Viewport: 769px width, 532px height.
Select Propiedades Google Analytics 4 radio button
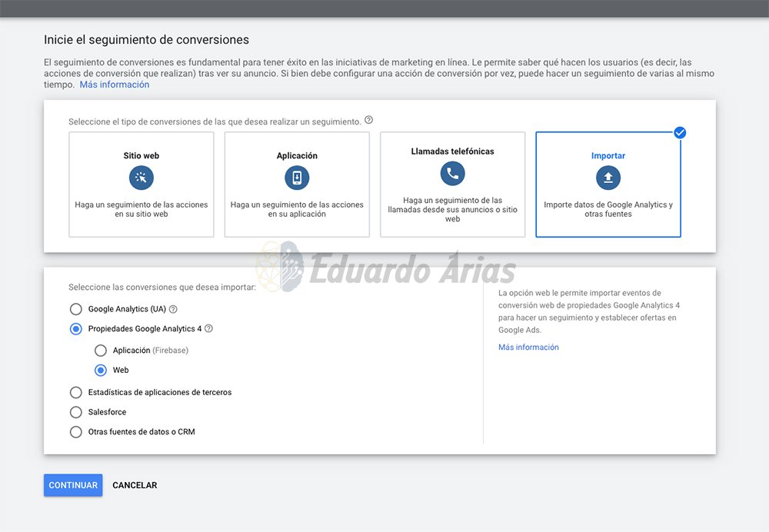(75, 328)
